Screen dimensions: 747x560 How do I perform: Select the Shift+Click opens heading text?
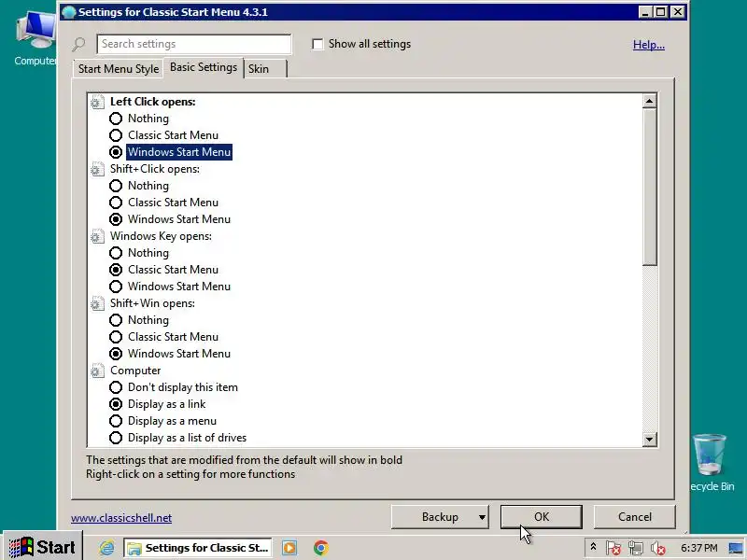click(155, 169)
